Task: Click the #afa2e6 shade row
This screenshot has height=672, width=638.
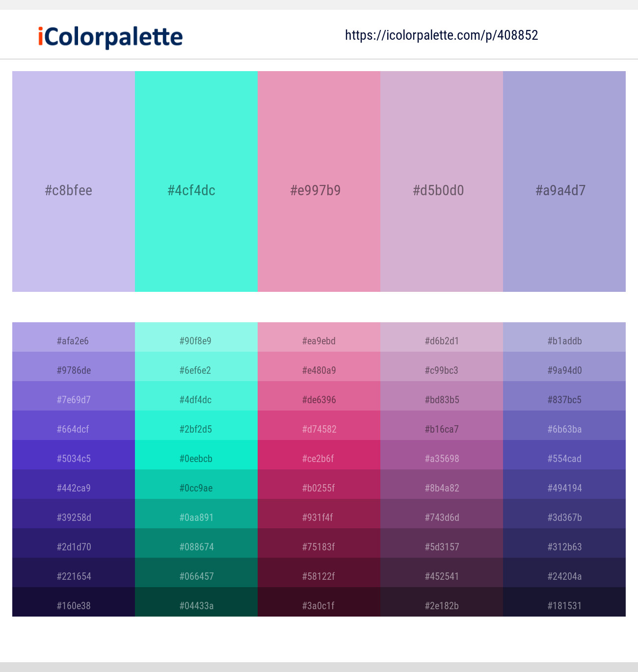Action: pos(73,341)
